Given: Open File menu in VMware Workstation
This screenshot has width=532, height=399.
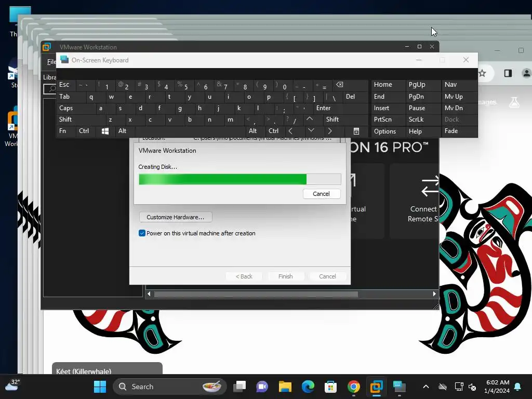Looking at the screenshot, I should [x=51, y=61].
